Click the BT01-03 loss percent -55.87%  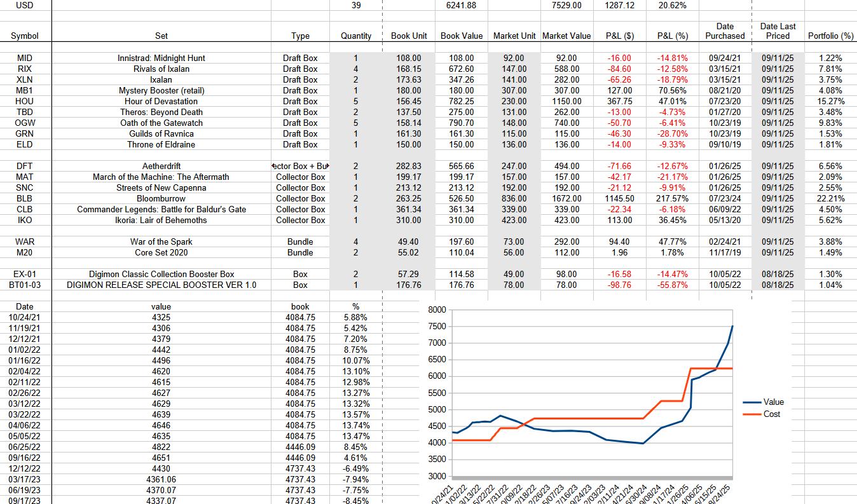pyautogui.click(x=673, y=285)
